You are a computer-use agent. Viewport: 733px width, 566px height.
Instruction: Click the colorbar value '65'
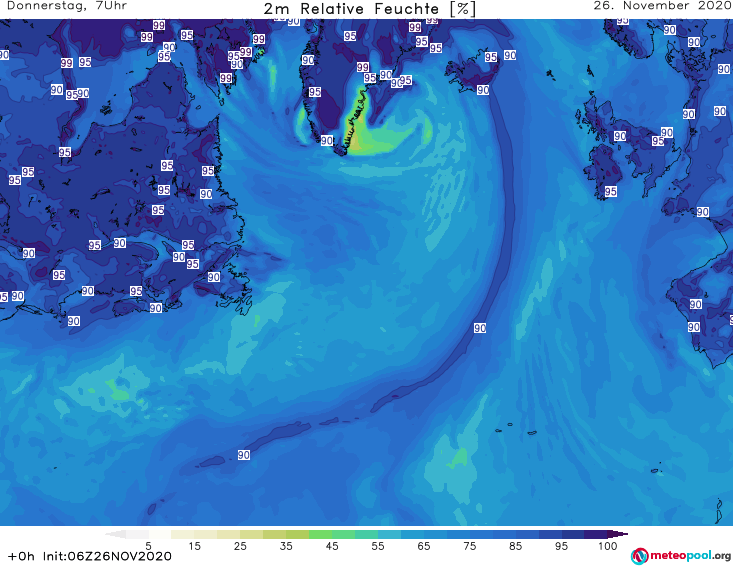coord(424,546)
